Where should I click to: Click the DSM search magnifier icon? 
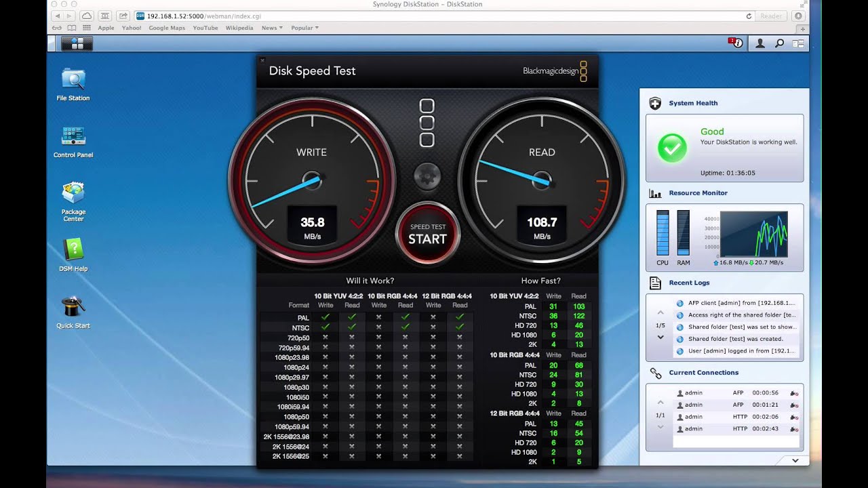(780, 43)
